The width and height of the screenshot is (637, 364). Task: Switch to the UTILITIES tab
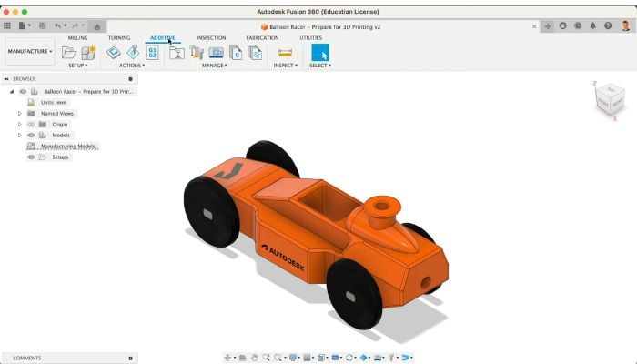point(311,38)
